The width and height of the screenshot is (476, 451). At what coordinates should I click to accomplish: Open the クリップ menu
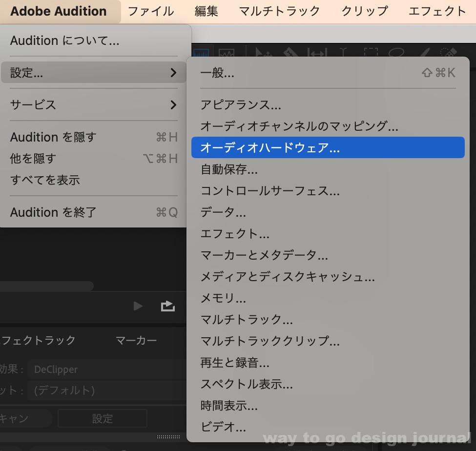[365, 11]
